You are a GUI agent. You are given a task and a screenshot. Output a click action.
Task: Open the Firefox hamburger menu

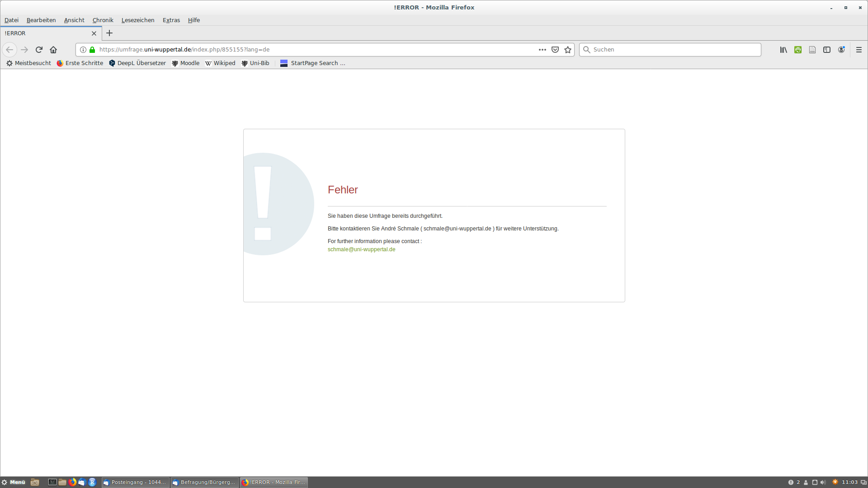(859, 50)
